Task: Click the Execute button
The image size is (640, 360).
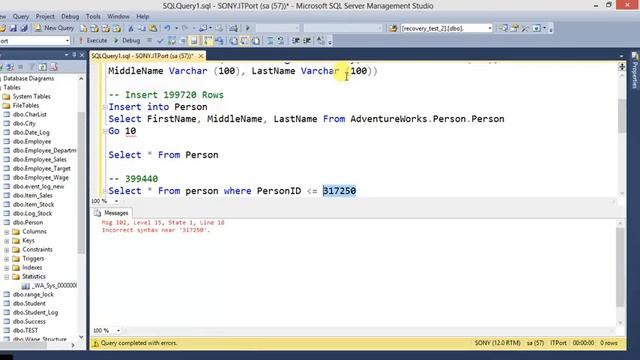Action: tap(93, 40)
